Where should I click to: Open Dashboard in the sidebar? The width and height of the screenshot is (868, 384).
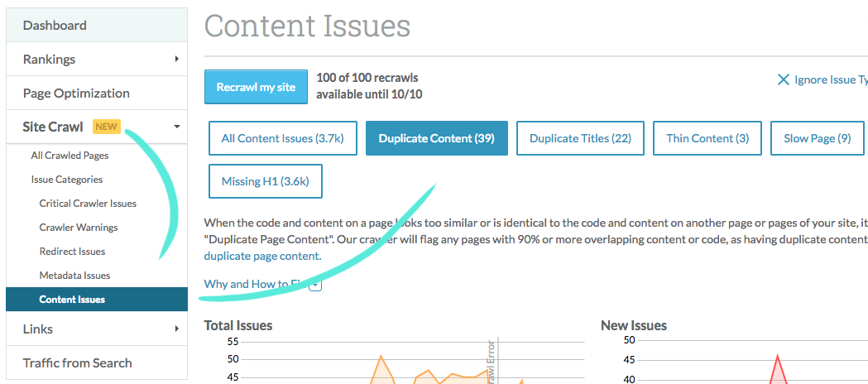click(55, 25)
